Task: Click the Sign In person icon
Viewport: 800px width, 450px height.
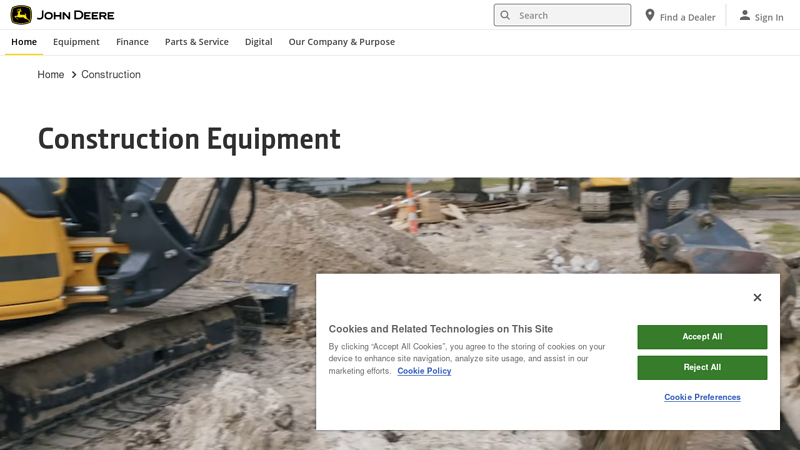Action: pyautogui.click(x=745, y=15)
